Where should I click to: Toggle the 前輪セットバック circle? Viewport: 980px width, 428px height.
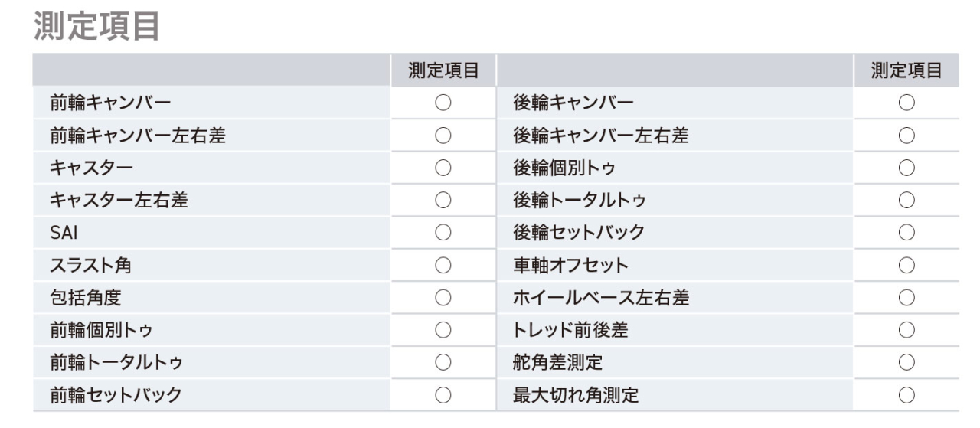tap(443, 396)
